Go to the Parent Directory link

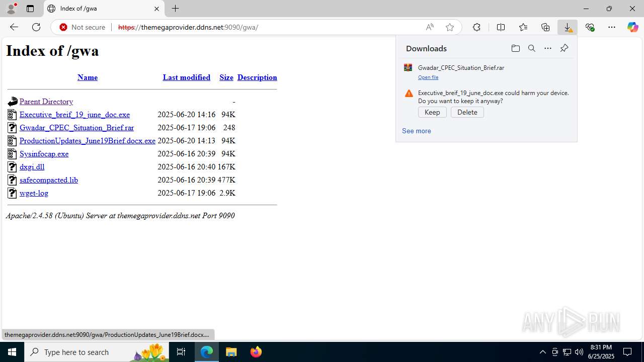(x=46, y=102)
